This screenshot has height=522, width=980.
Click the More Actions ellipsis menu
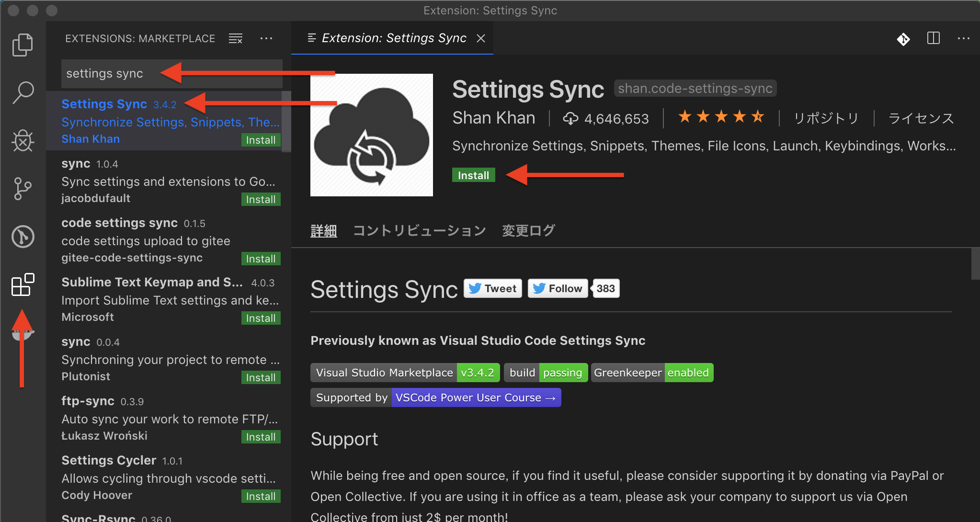(266, 37)
